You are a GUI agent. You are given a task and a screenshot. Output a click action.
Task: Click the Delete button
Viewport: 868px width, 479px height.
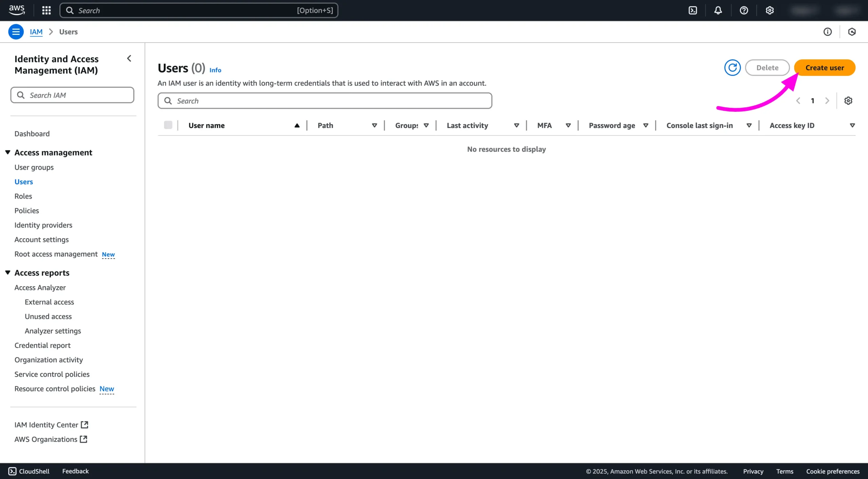767,68
